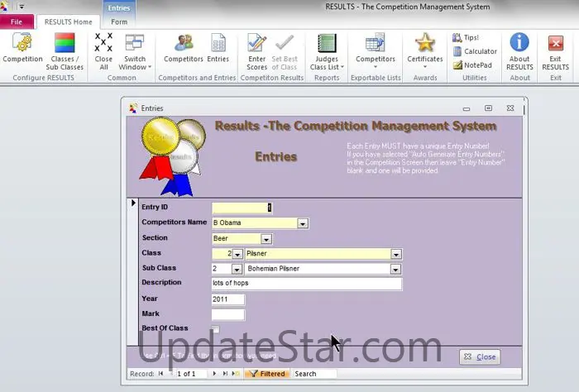This screenshot has width=579, height=392.
Task: Open the Certificates awards star
Action: [424, 51]
